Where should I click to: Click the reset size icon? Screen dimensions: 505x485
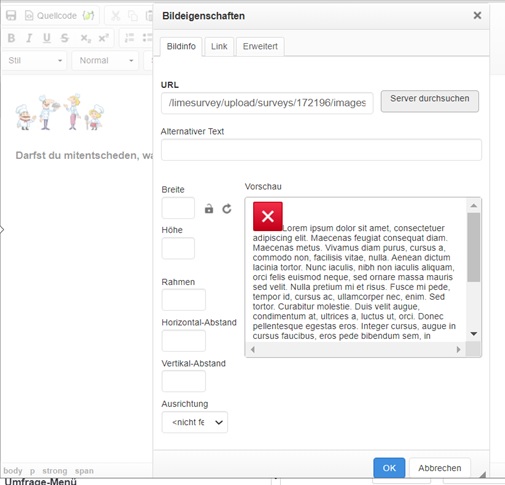pos(227,209)
